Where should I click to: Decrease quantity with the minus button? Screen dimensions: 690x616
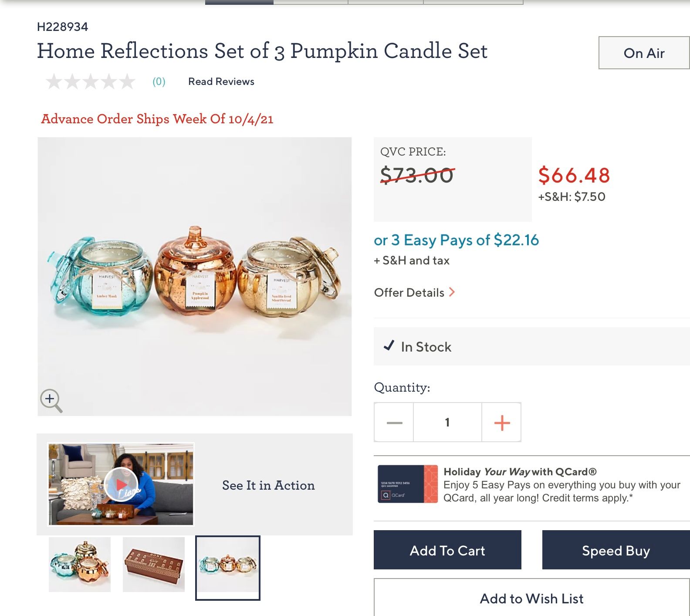tap(394, 423)
